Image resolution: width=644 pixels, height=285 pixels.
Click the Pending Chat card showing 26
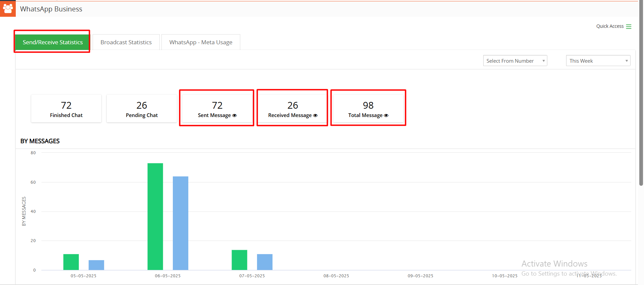pyautogui.click(x=142, y=109)
